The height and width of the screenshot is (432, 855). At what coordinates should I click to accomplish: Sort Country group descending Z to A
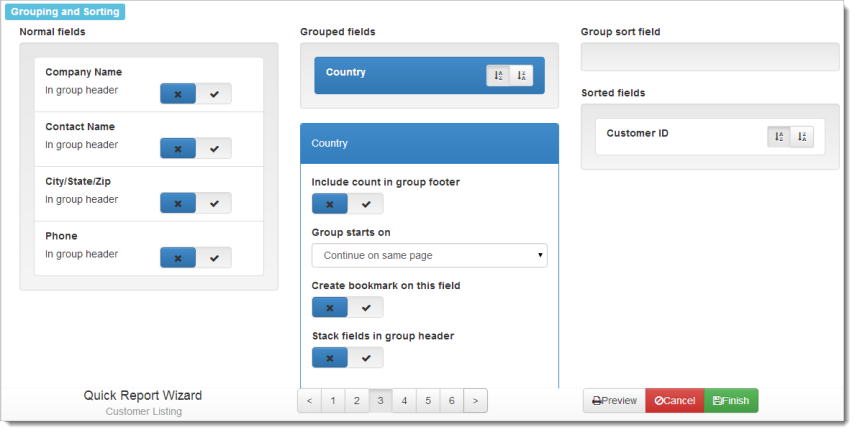tap(521, 76)
